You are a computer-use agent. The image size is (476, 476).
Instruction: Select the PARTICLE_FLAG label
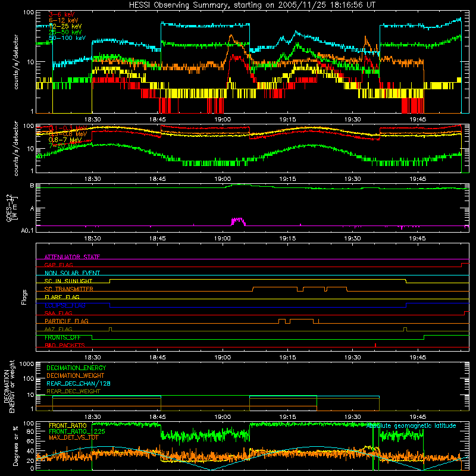pos(67,321)
